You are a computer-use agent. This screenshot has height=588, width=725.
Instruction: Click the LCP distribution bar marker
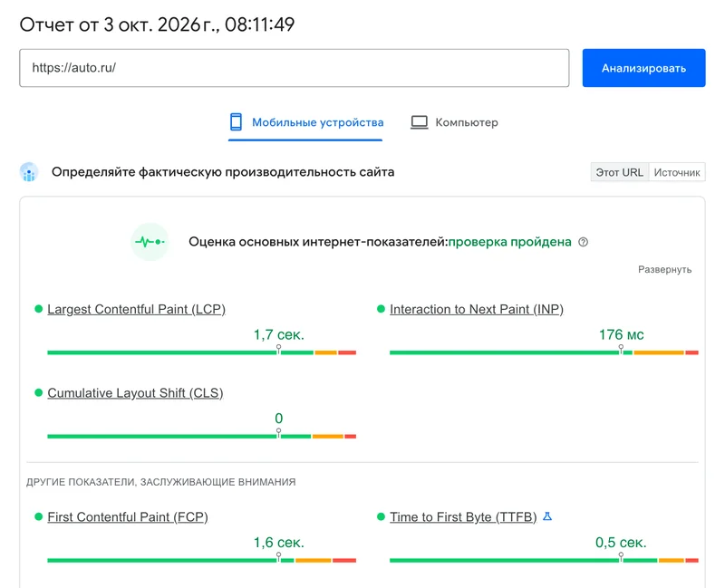click(x=278, y=350)
